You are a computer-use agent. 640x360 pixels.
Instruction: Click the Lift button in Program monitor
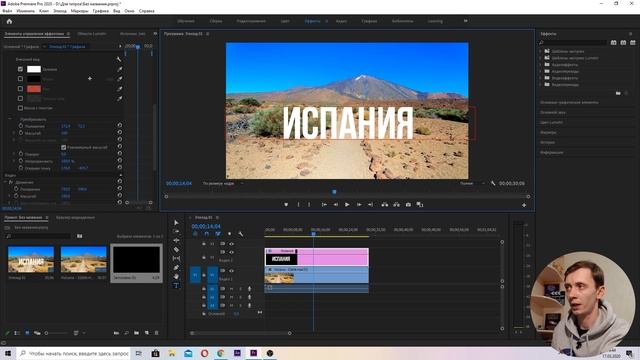click(384, 204)
